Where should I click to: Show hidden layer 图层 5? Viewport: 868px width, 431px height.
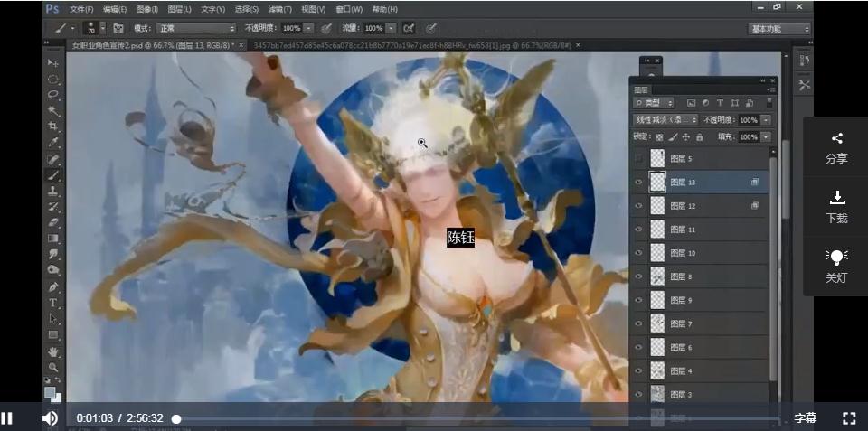[638, 158]
